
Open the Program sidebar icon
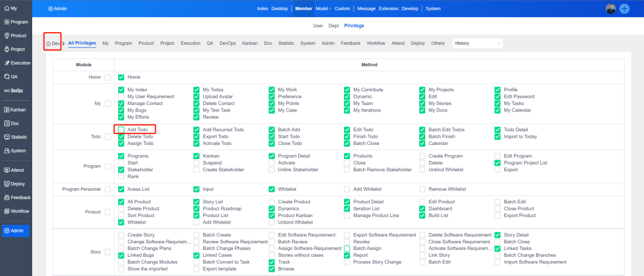[7, 22]
